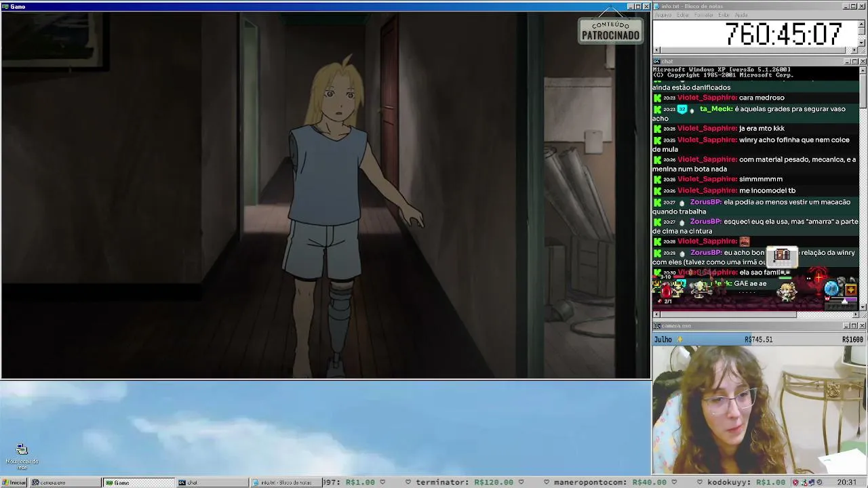The width and height of the screenshot is (868, 488).
Task: Minimize the camera.exe window
Action: pos(846,326)
